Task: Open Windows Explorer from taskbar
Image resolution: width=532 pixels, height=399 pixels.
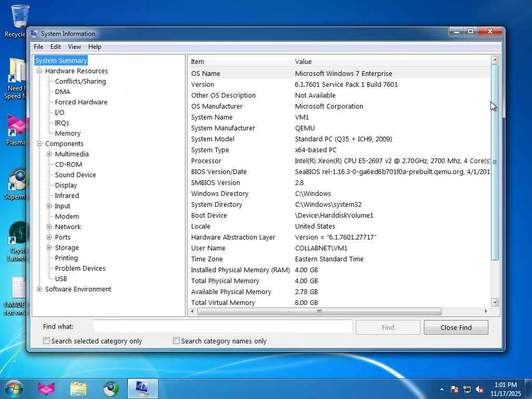Action: [x=78, y=389]
